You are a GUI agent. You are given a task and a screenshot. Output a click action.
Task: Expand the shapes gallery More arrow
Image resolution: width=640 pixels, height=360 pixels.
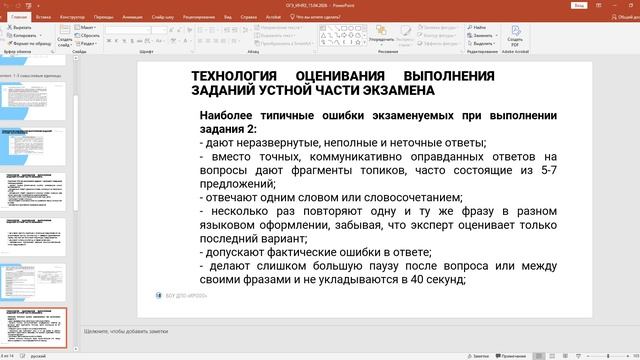tap(364, 42)
